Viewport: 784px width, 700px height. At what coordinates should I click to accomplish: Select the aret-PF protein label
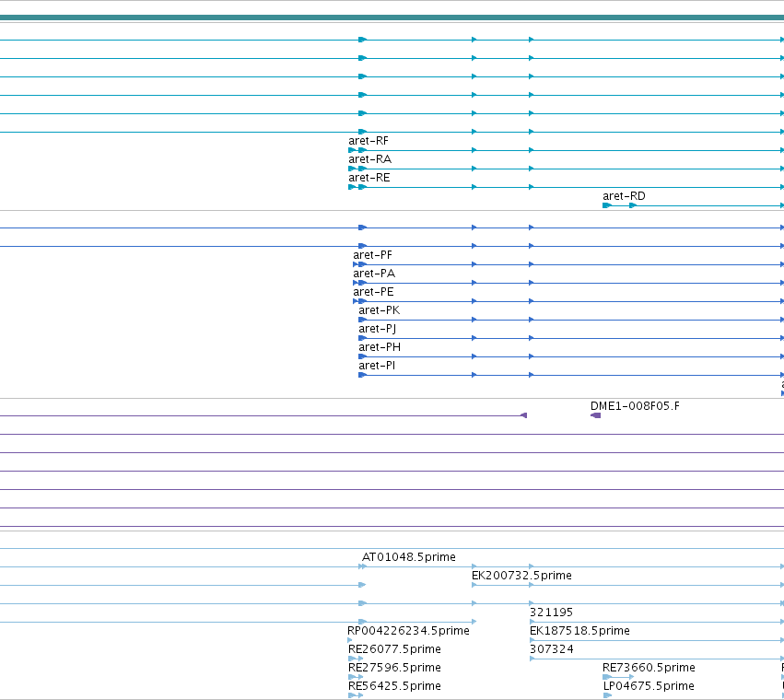[372, 255]
